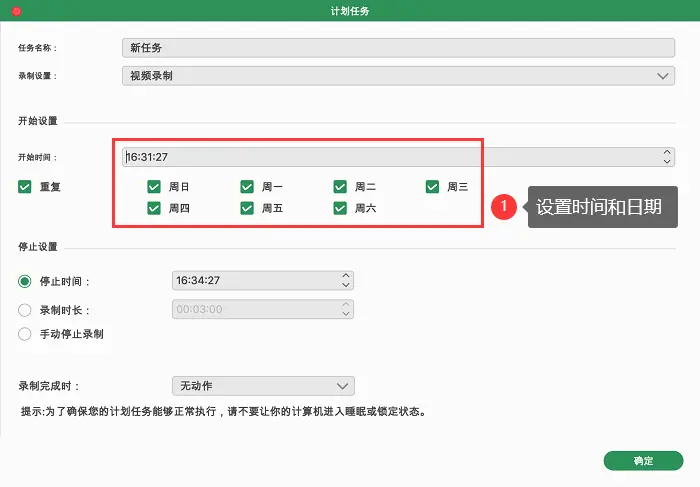Uncheck the 周日 checkbox
The width and height of the screenshot is (700, 487).
coord(154,187)
